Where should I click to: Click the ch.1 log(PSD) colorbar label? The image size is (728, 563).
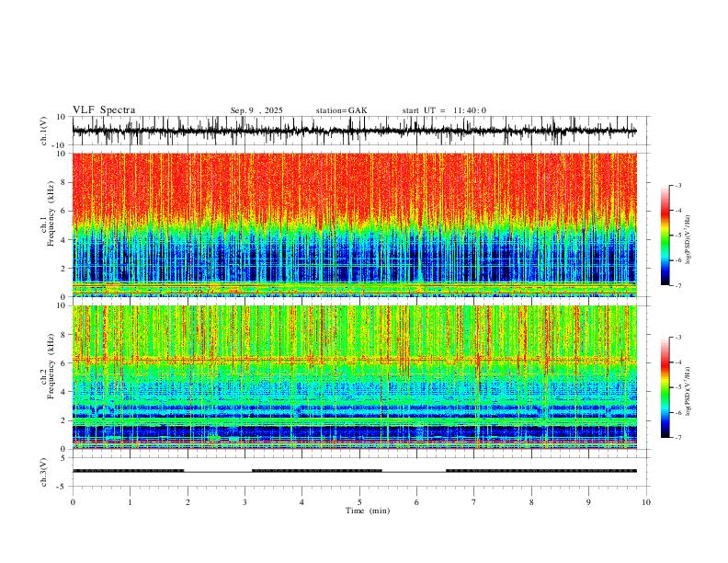pyautogui.click(x=688, y=240)
